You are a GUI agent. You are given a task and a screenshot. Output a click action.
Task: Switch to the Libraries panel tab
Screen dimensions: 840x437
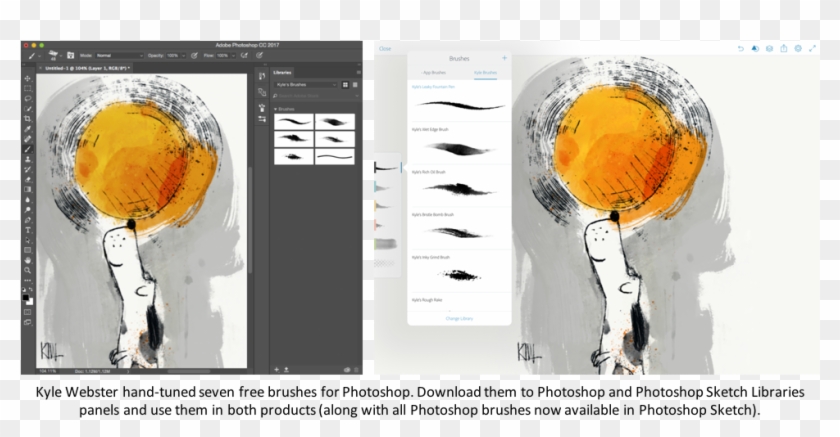point(282,72)
